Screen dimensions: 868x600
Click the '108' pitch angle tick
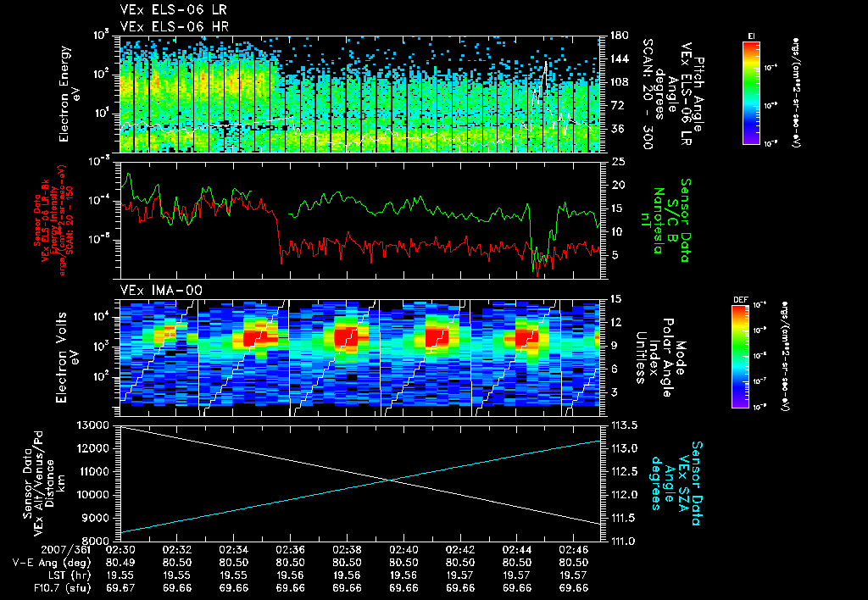tap(619, 82)
